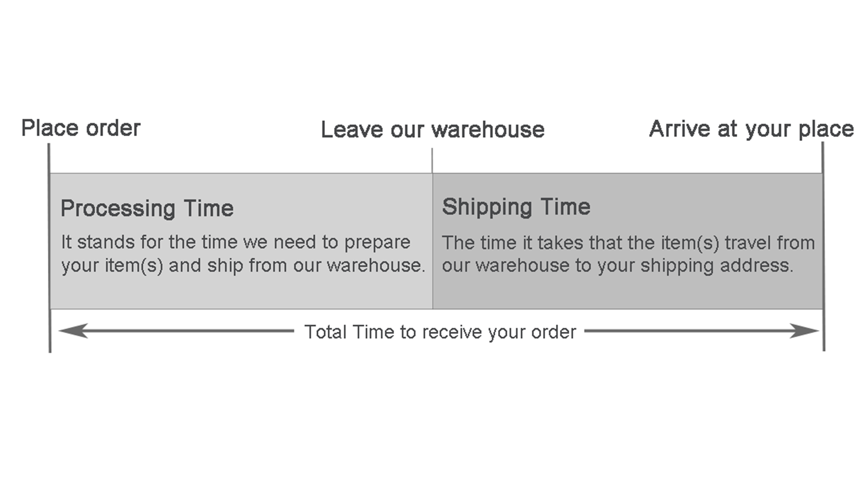Click 'Total Time to receive your order' text
Screen dimensions: 868x488
click(440, 332)
